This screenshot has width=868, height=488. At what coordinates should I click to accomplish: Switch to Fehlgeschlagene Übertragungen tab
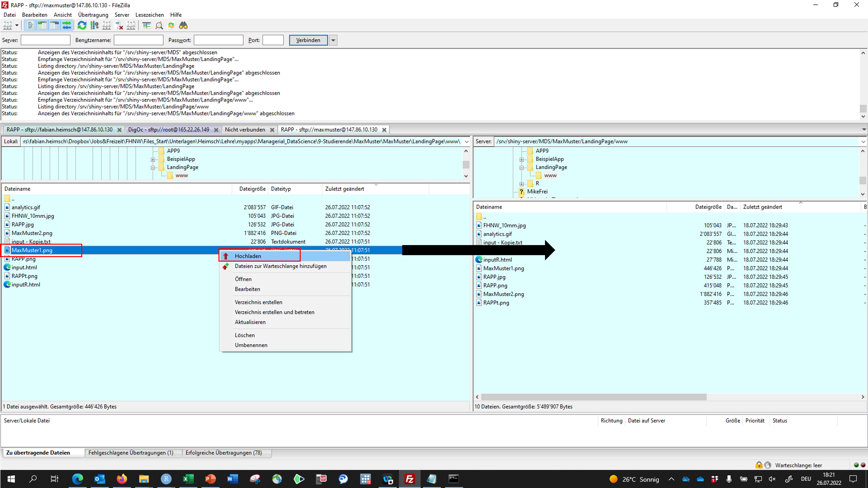point(131,453)
